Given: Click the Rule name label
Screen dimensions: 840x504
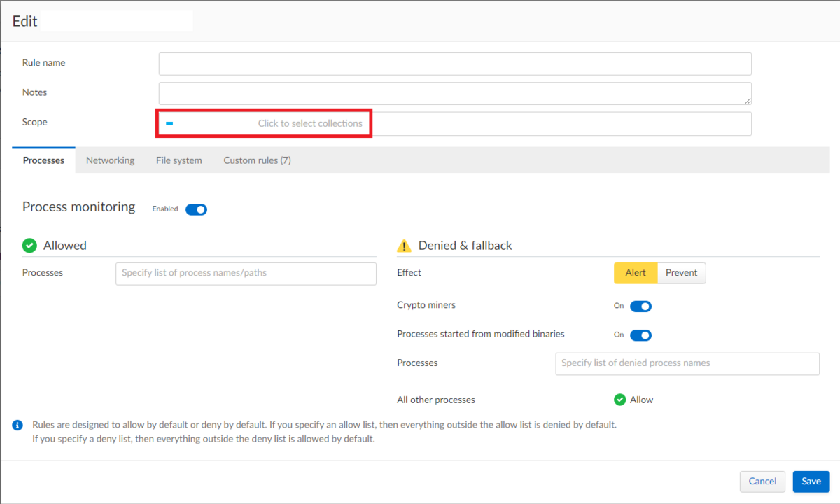Looking at the screenshot, I should pyautogui.click(x=44, y=63).
